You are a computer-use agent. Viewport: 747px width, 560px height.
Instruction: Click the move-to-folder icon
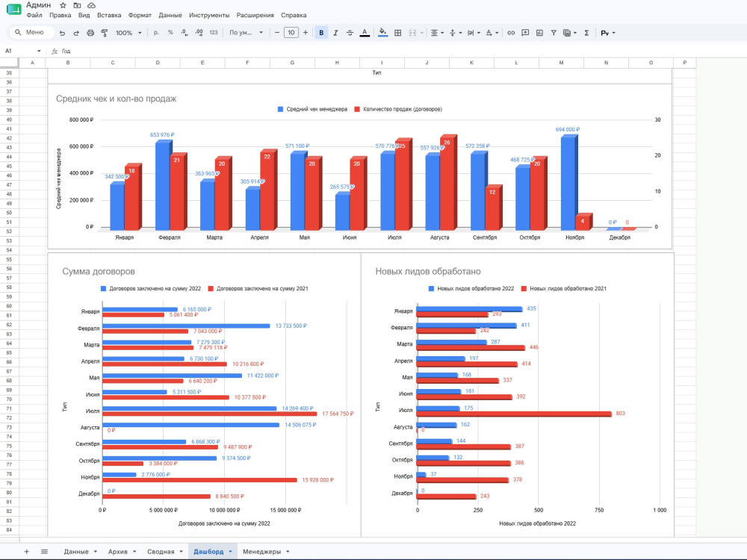point(77,5)
